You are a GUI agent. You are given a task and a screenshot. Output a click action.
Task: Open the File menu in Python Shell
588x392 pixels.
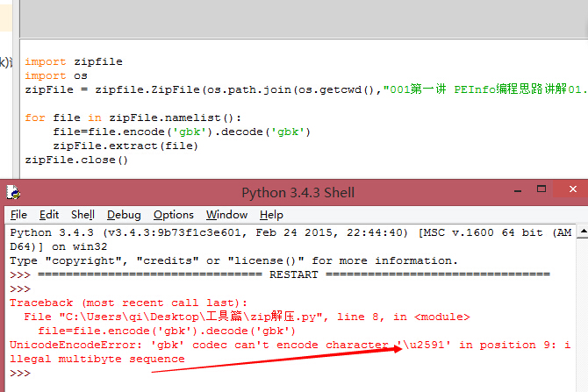tap(18, 214)
